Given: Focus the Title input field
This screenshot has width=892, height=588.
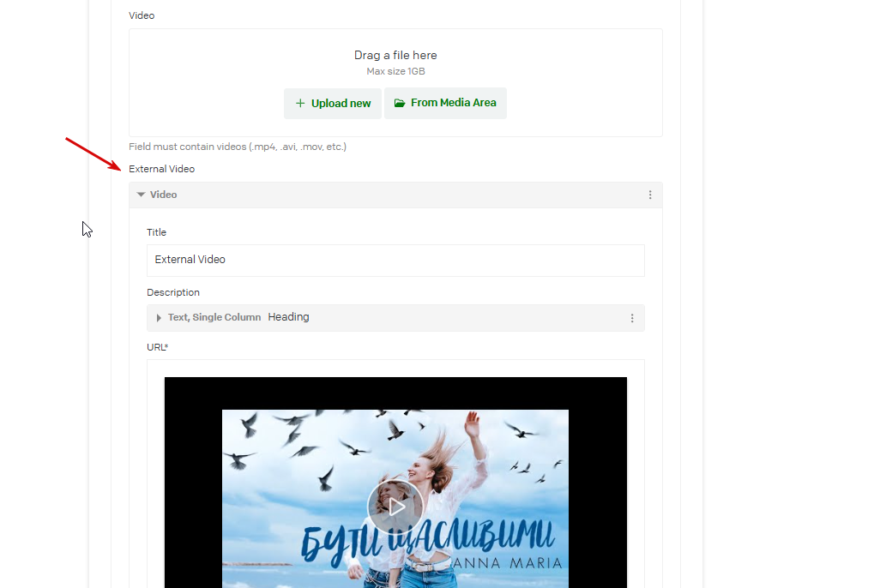Looking at the screenshot, I should point(395,261).
